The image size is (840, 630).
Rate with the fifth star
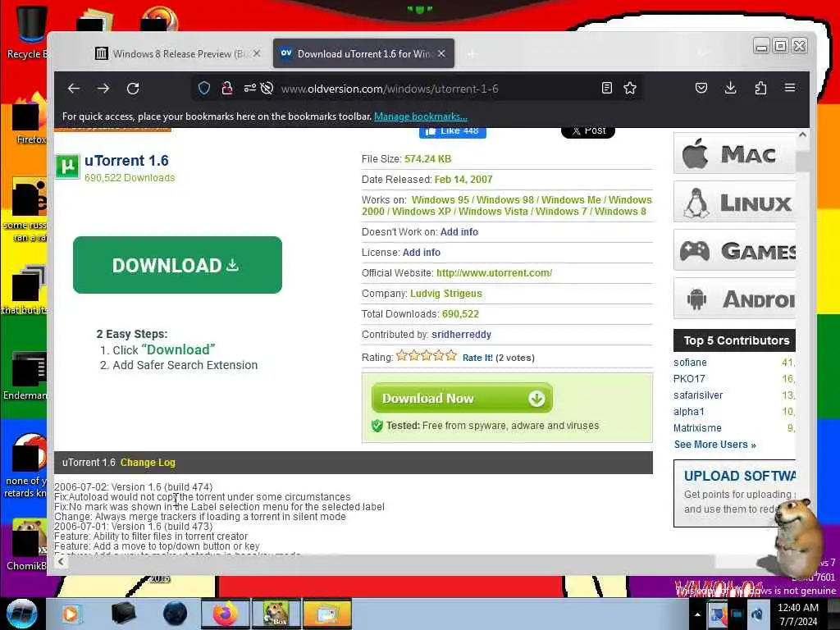tap(451, 355)
